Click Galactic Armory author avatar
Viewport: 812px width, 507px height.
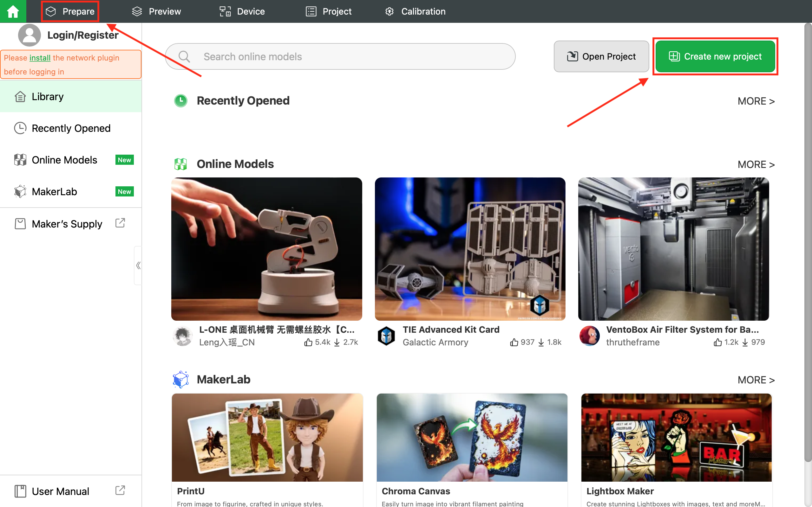point(386,336)
